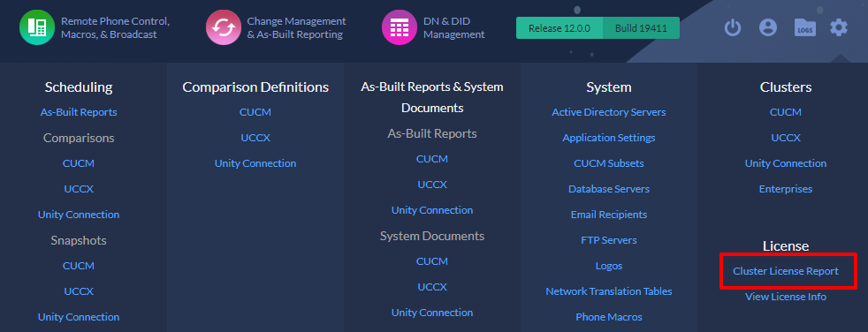Click the settings gear icon
This screenshot has height=332, width=868.
(839, 27)
